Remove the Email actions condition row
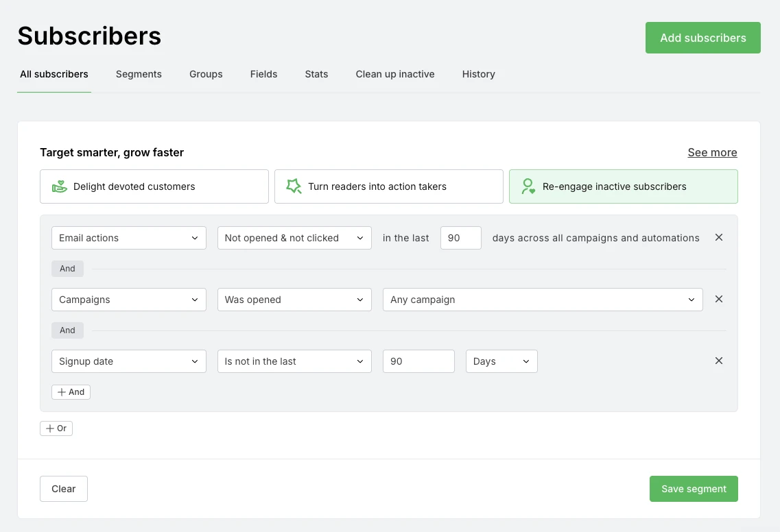The image size is (780, 532). point(718,238)
